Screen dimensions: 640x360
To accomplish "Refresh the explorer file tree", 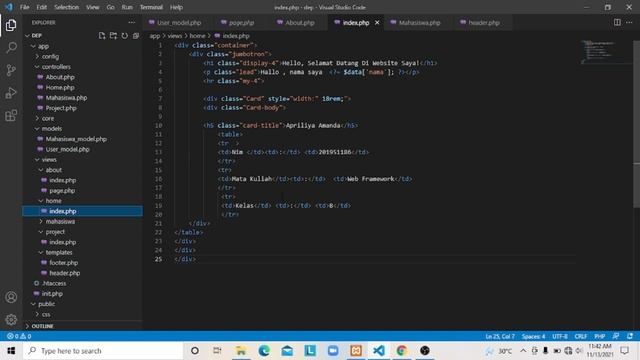I will click(x=124, y=36).
